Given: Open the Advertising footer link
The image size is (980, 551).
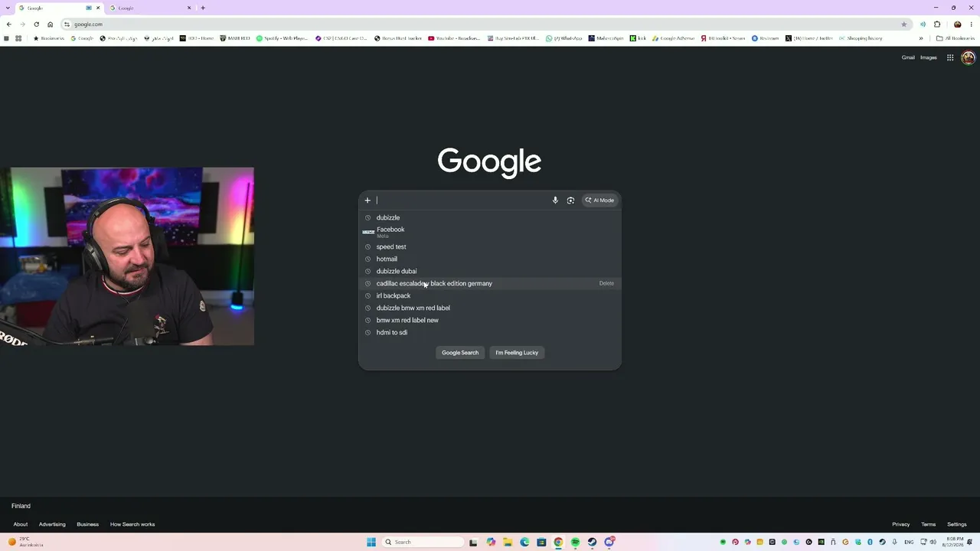Looking at the screenshot, I should tap(52, 524).
